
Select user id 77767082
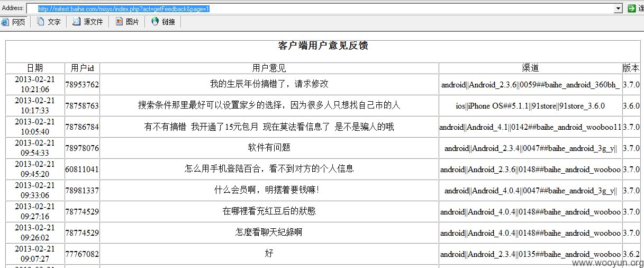pos(82,254)
